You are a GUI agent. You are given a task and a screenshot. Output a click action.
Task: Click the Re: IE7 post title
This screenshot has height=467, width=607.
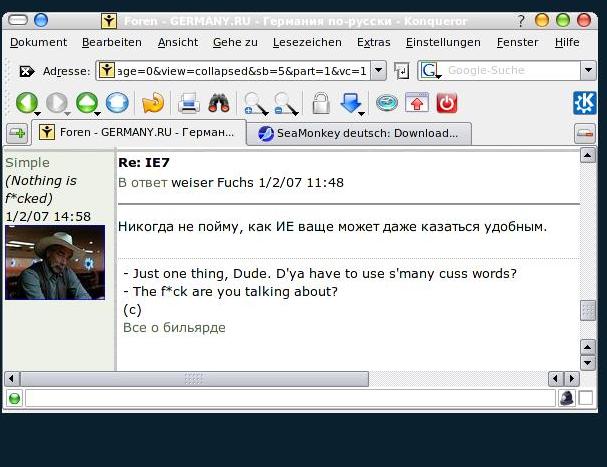pos(144,163)
